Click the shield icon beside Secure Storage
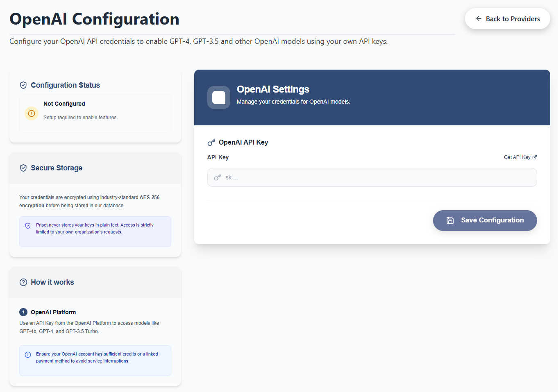The height and width of the screenshot is (392, 558). [x=23, y=168]
